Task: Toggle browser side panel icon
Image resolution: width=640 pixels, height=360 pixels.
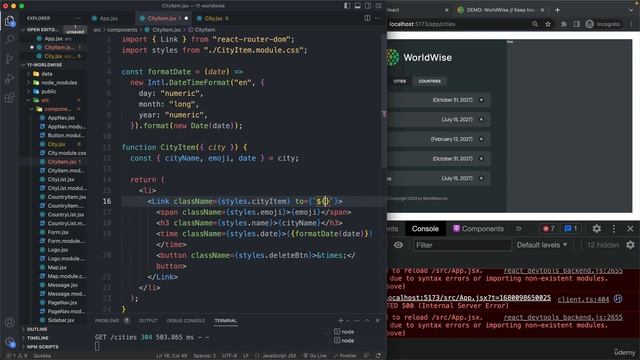Action: 576,24
